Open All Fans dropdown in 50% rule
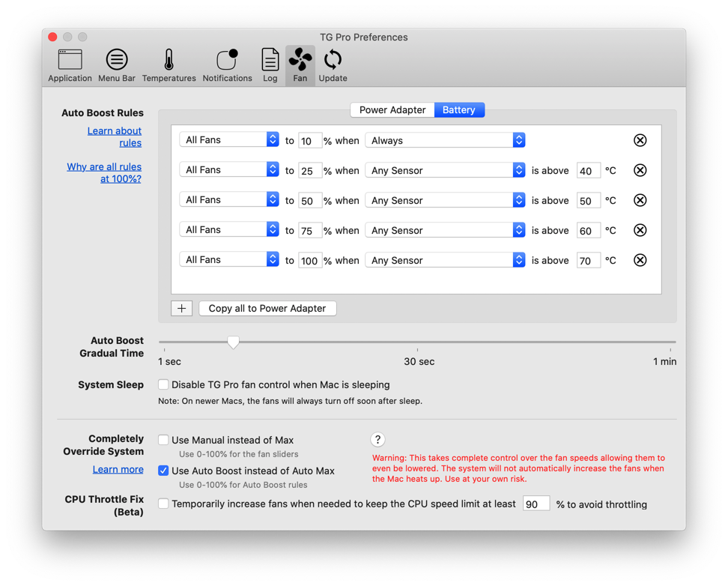 pyautogui.click(x=229, y=199)
